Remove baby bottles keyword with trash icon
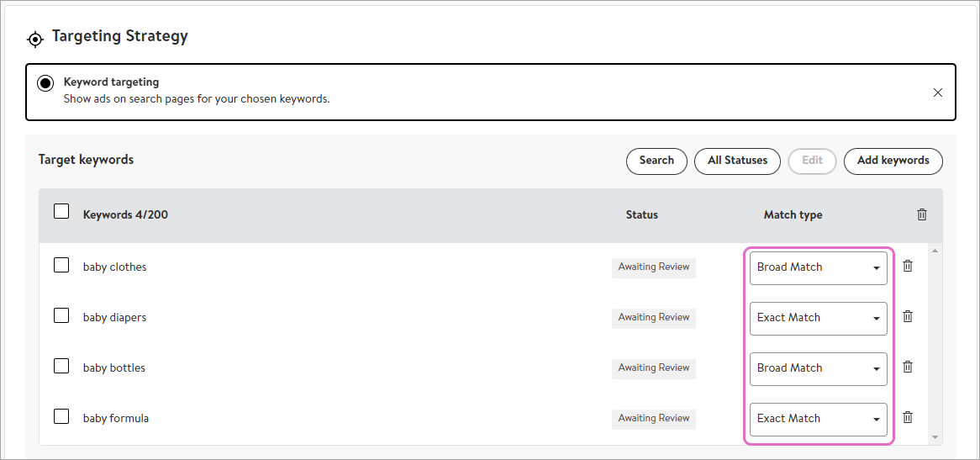Image resolution: width=980 pixels, height=460 pixels. (x=908, y=367)
